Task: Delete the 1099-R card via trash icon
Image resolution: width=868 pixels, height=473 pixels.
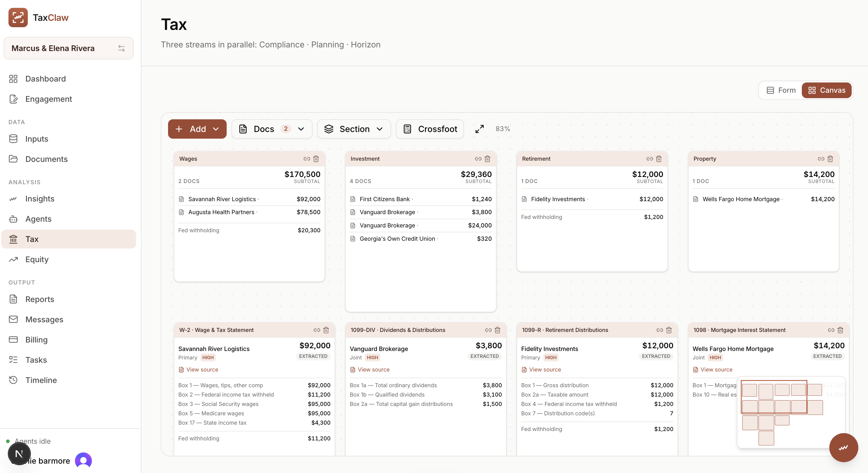Action: point(669,330)
